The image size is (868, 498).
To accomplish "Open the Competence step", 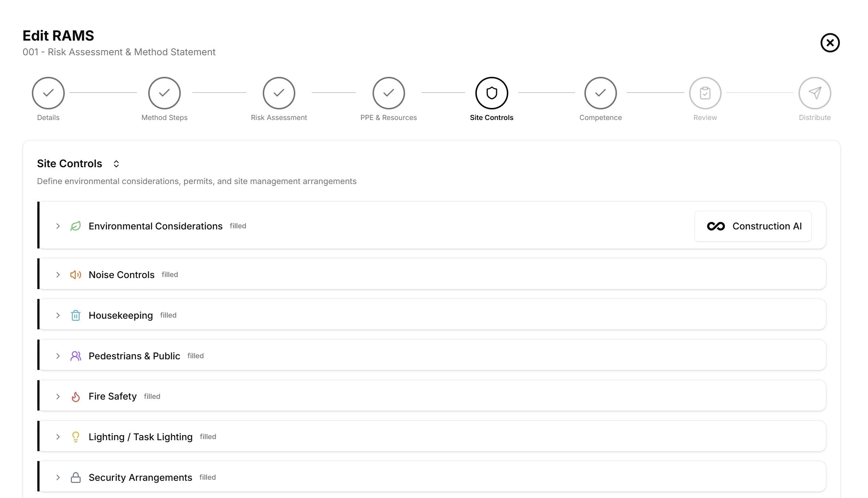I will 600,93.
